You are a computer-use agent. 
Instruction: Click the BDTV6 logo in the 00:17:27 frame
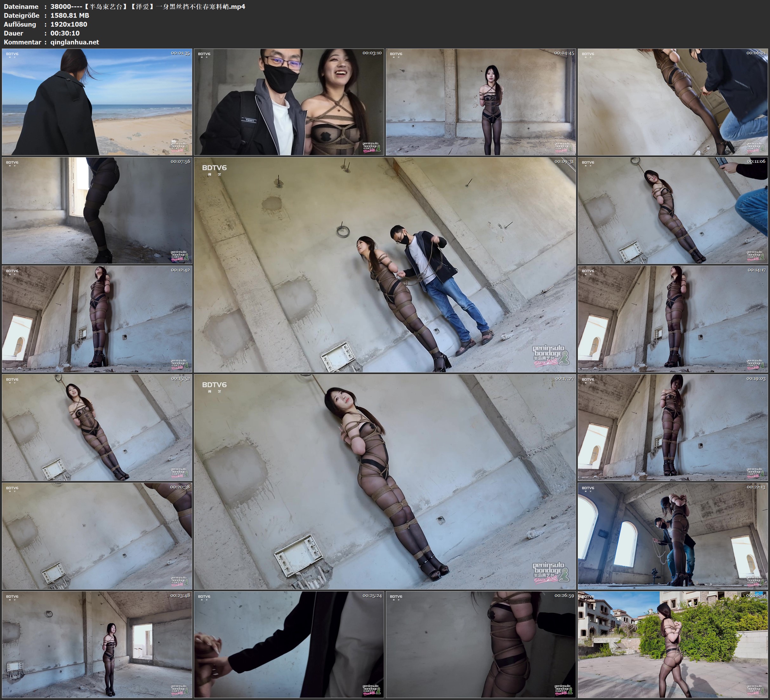click(214, 385)
